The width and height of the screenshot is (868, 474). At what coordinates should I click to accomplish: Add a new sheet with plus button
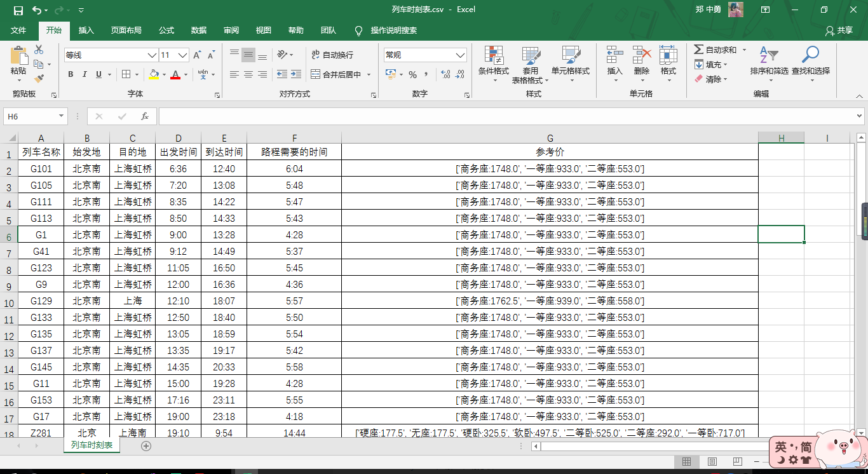click(146, 446)
